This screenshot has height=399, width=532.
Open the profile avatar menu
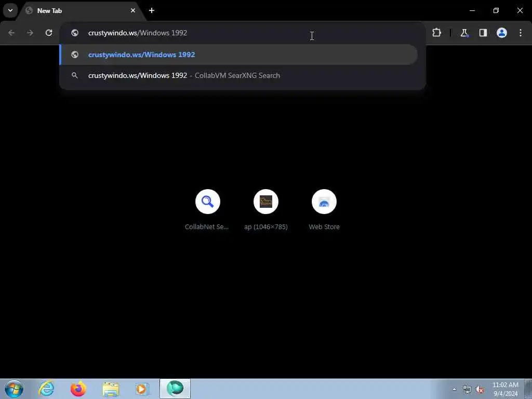[502, 33]
